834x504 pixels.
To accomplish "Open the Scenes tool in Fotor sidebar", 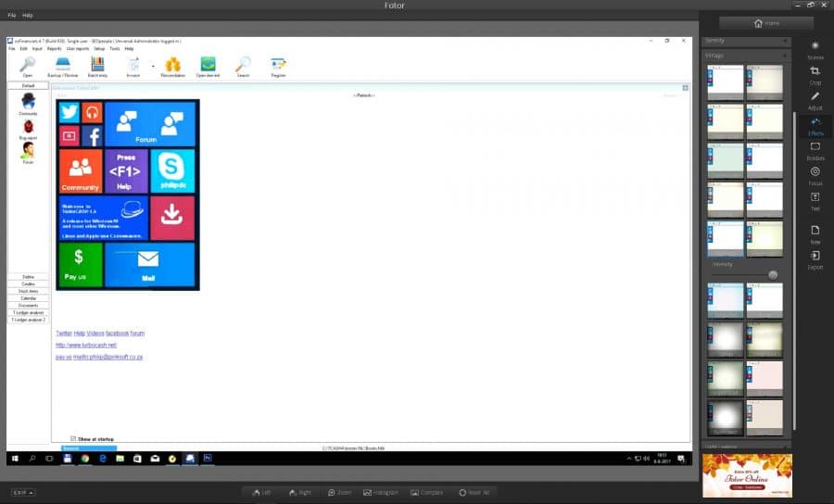I will click(815, 50).
